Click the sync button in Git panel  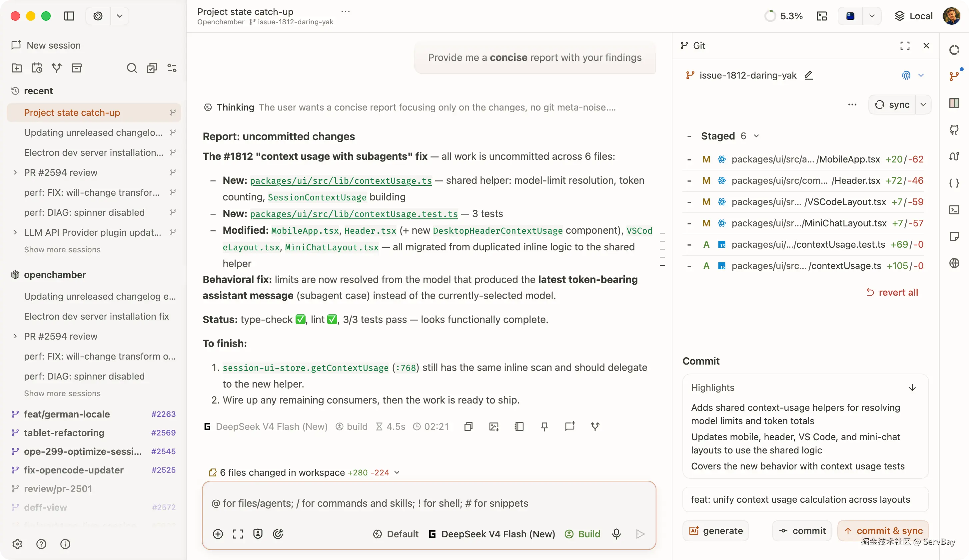pyautogui.click(x=892, y=105)
